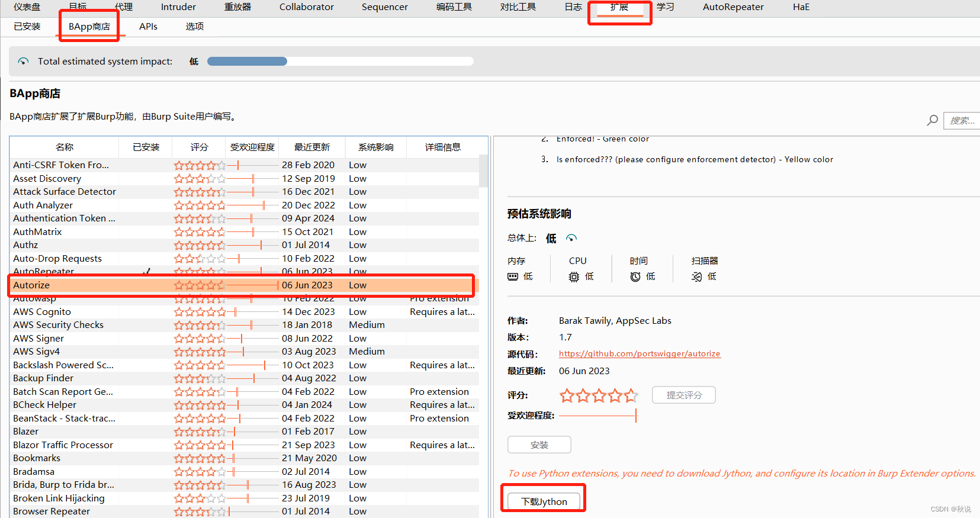Click the rating stars in the Asset Discovery row
Screen dimensions: 980x518
click(200, 178)
